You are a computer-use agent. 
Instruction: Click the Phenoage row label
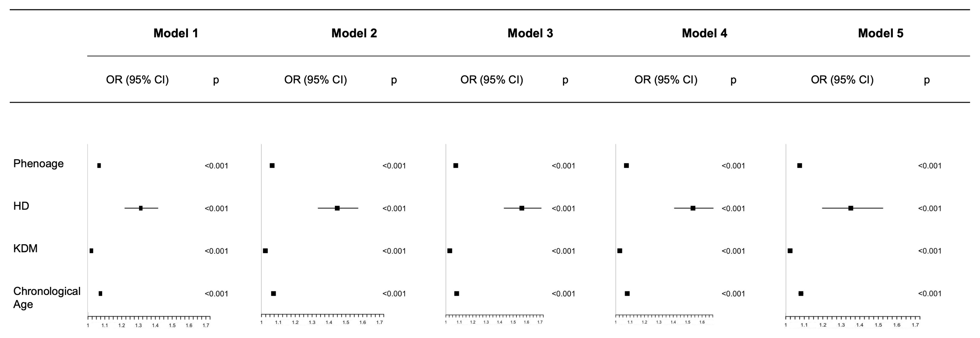pyautogui.click(x=38, y=164)
